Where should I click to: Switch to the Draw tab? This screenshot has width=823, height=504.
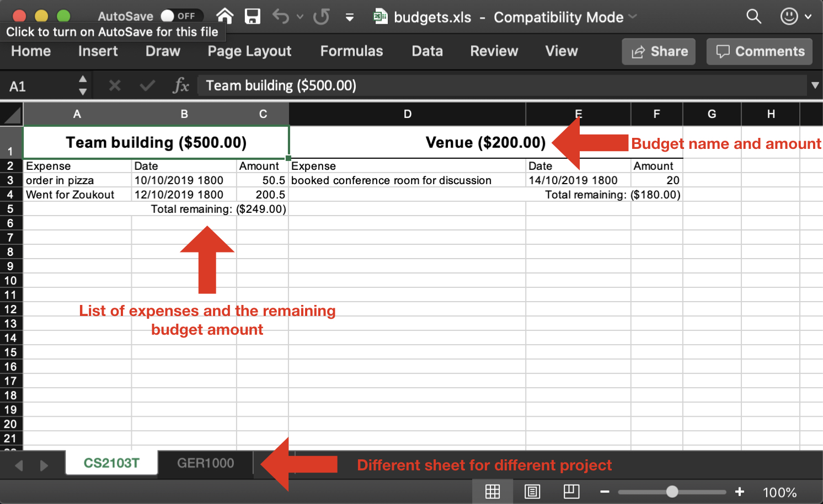(x=163, y=51)
